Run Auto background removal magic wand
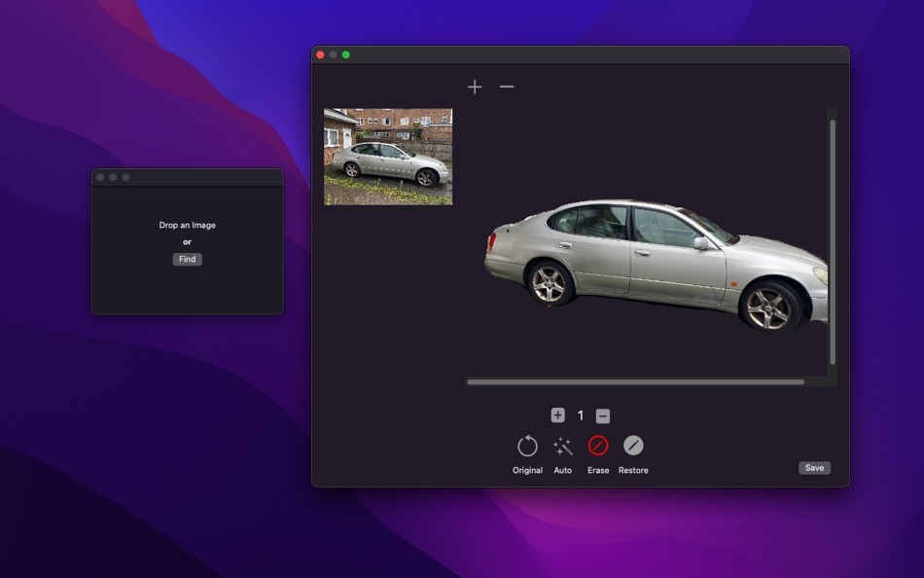 click(563, 446)
